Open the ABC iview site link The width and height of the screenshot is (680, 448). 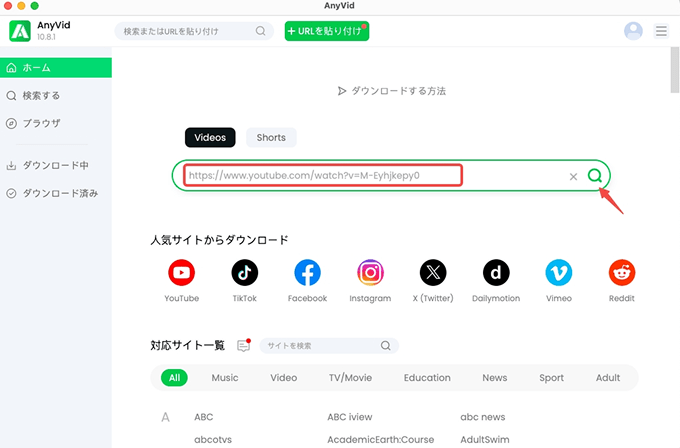pyautogui.click(x=350, y=417)
